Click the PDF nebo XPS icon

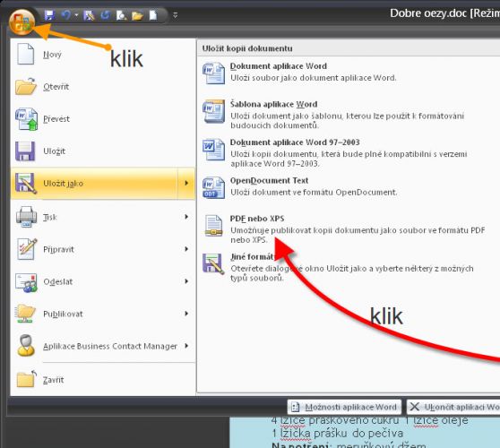tap(213, 226)
